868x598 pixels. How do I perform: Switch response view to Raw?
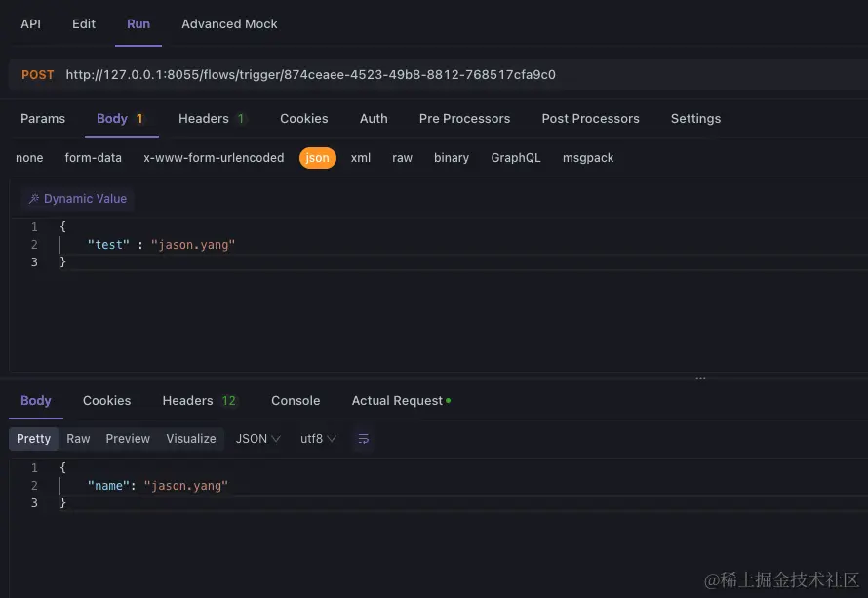coord(78,439)
